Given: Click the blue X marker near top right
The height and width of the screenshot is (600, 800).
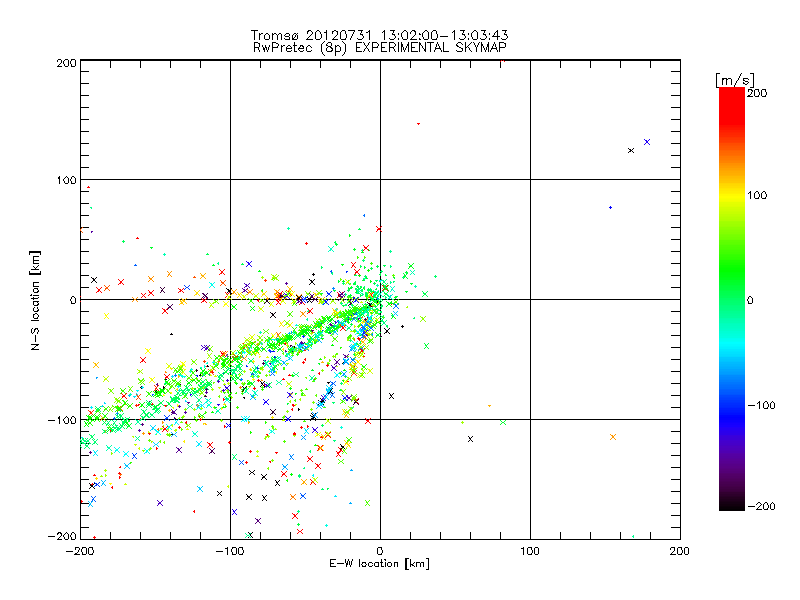Looking at the screenshot, I should pos(647,142).
